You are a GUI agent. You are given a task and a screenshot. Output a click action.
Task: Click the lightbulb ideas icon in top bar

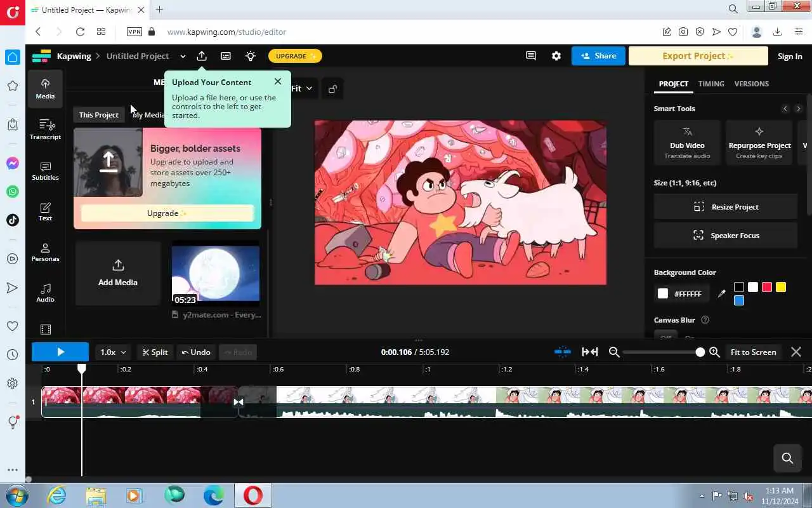click(251, 56)
